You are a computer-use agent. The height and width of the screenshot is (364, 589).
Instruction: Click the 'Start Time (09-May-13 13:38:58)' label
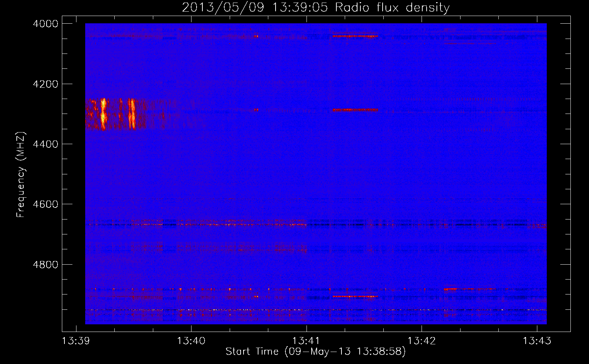tap(315, 351)
